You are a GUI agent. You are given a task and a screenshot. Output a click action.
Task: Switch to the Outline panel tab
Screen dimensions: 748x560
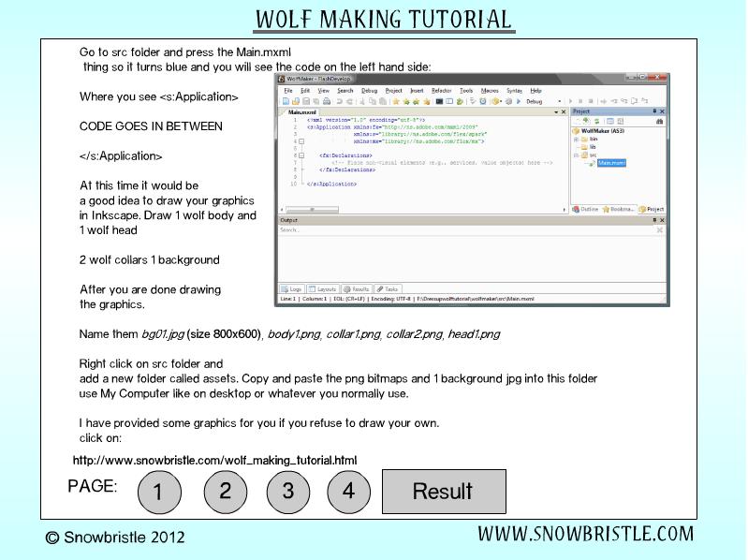pos(586,210)
